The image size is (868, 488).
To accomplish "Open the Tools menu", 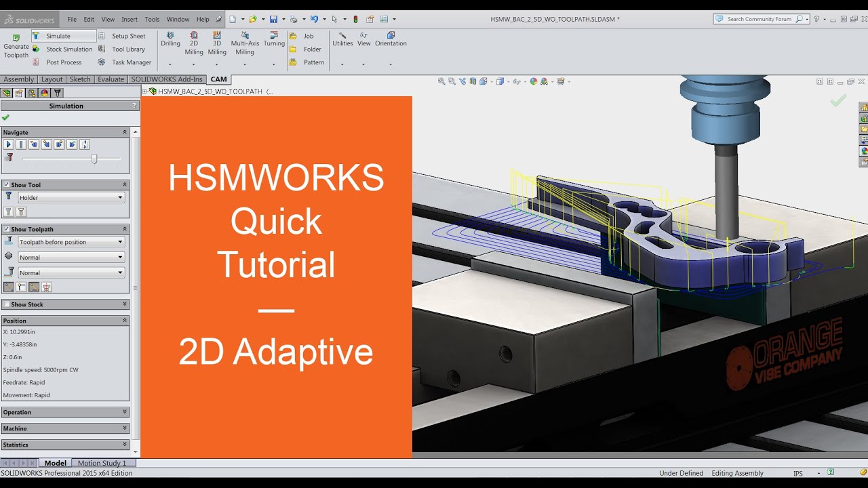I will pyautogui.click(x=152, y=19).
